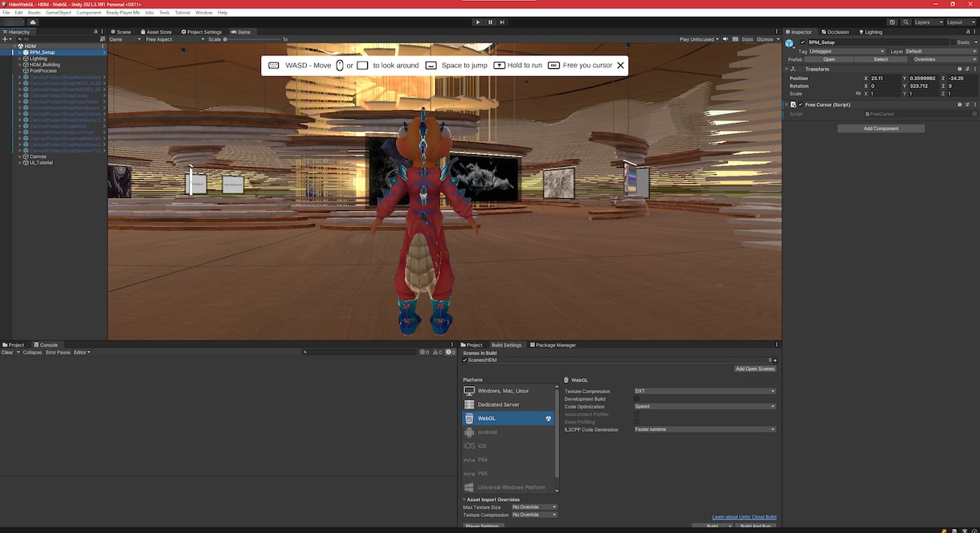Expand the Lighting hierarchy item

point(20,59)
